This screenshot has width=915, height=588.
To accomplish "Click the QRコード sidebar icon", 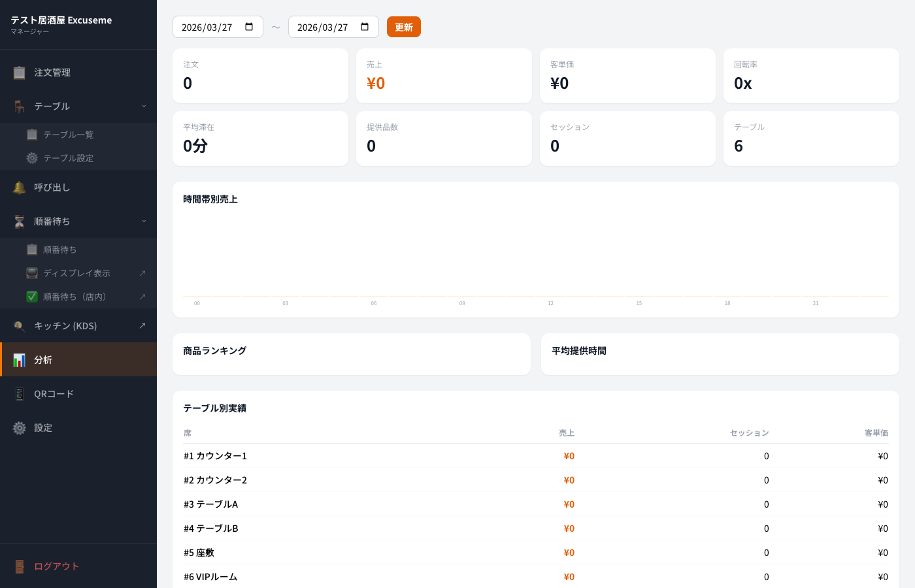I will point(19,394).
